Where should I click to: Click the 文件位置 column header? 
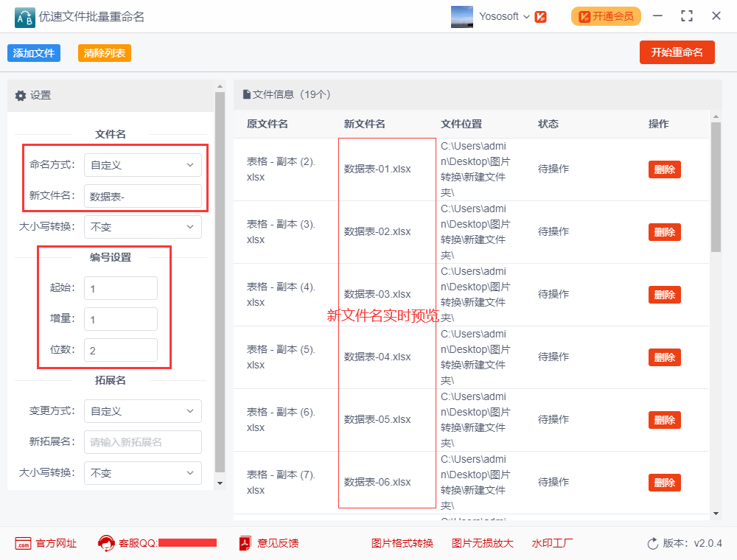click(x=461, y=124)
